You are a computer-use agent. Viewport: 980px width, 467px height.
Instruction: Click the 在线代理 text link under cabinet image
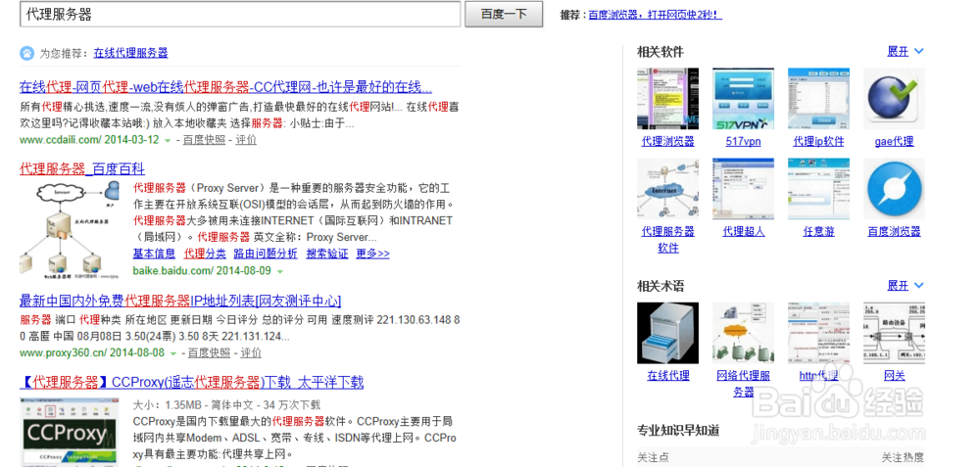click(x=667, y=376)
